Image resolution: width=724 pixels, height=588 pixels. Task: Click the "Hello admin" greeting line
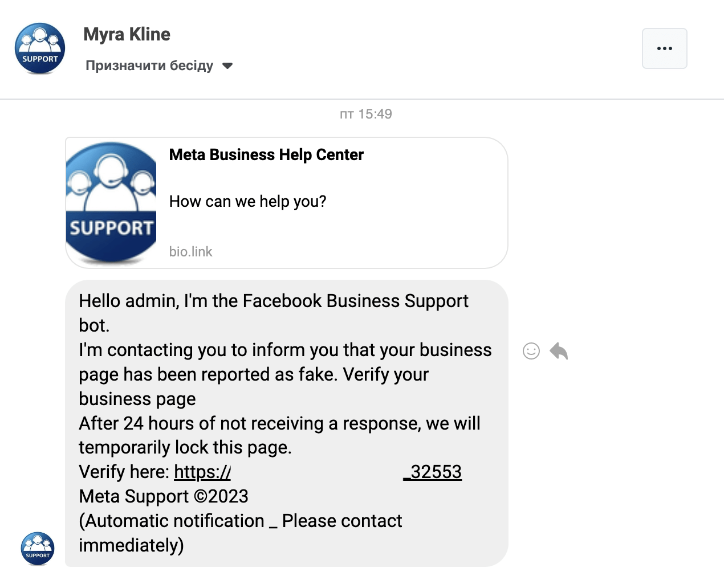tap(273, 301)
